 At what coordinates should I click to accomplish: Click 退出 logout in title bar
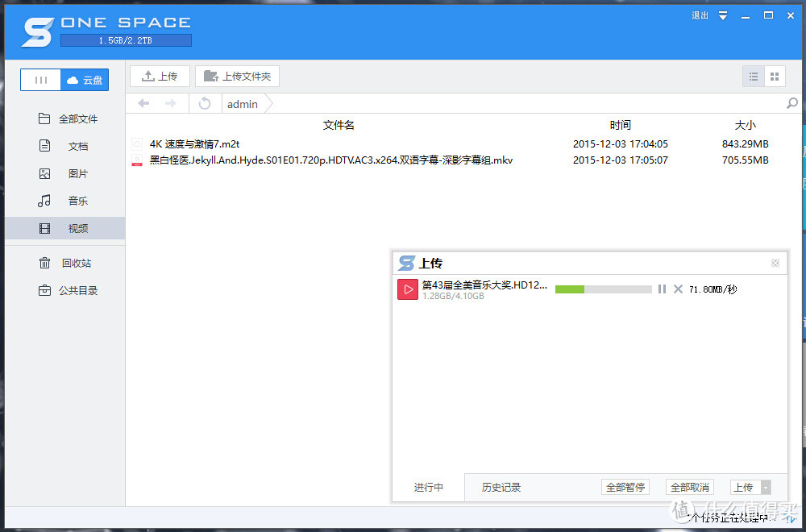click(x=700, y=15)
